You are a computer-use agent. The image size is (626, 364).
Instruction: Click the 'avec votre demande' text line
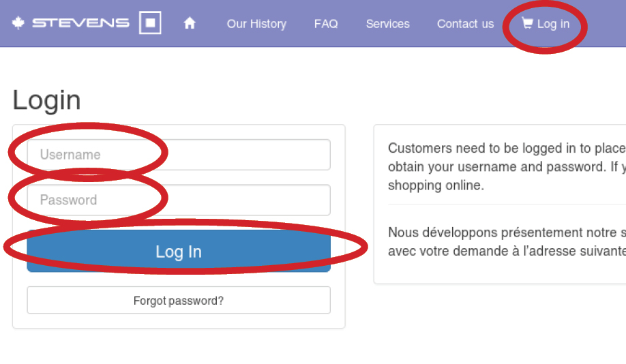[x=507, y=251]
